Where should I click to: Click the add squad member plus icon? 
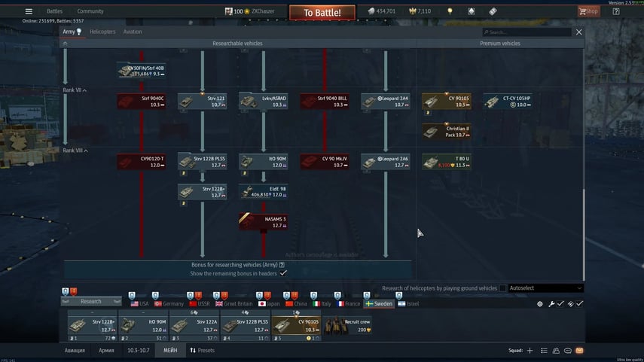530,351
